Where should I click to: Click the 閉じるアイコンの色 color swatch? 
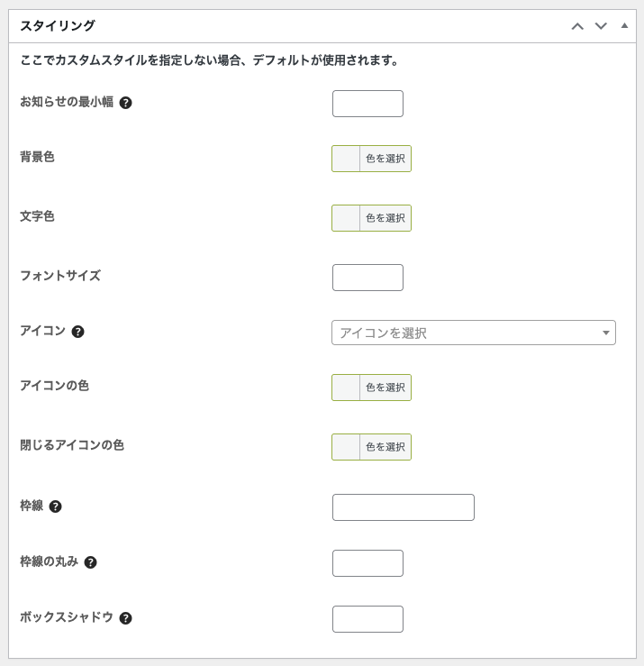[x=347, y=447]
